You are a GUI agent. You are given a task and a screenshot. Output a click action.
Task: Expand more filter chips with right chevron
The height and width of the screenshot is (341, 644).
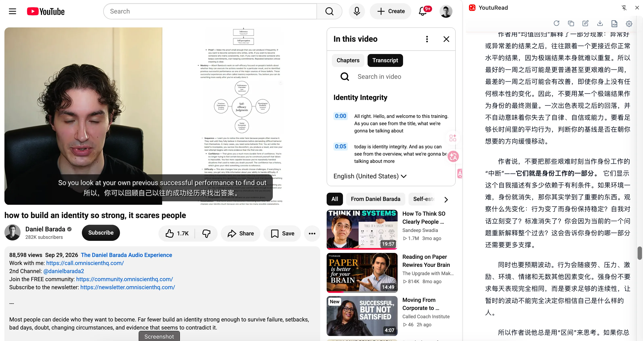[446, 199]
